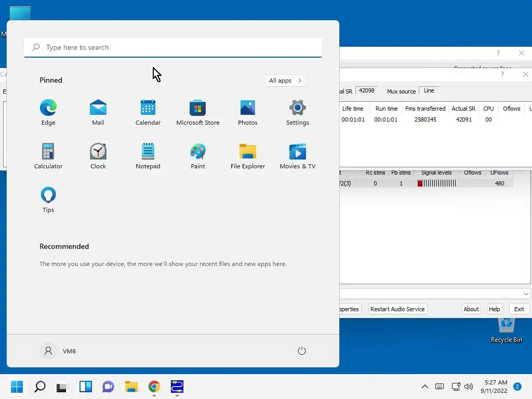
Task: Click the Signal levels meter bar
Action: point(436,183)
